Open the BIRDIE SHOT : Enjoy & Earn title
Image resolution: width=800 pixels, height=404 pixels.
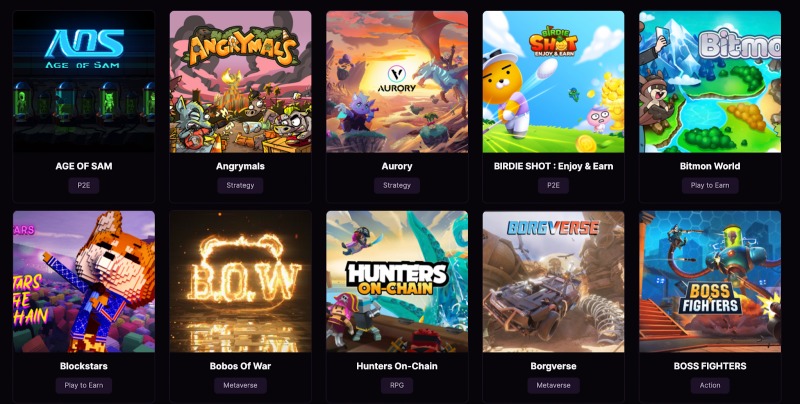click(x=554, y=166)
